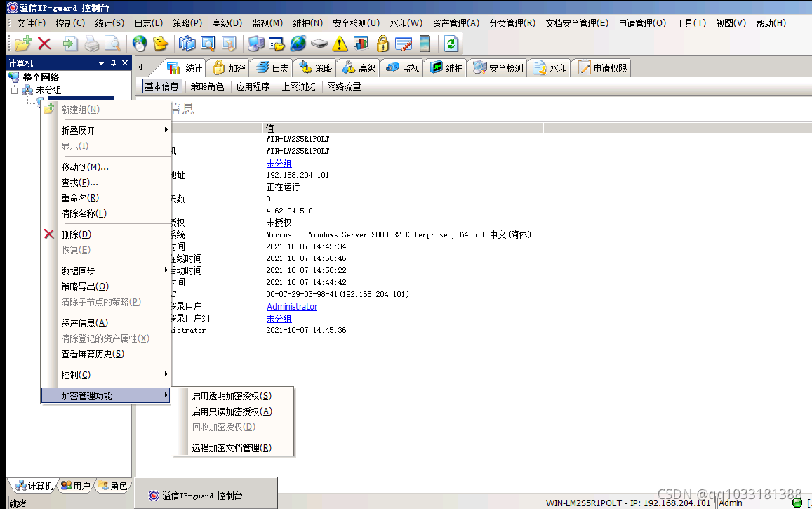Click the globe with mouse toolbar icon
The width and height of the screenshot is (812, 509).
pos(139,44)
